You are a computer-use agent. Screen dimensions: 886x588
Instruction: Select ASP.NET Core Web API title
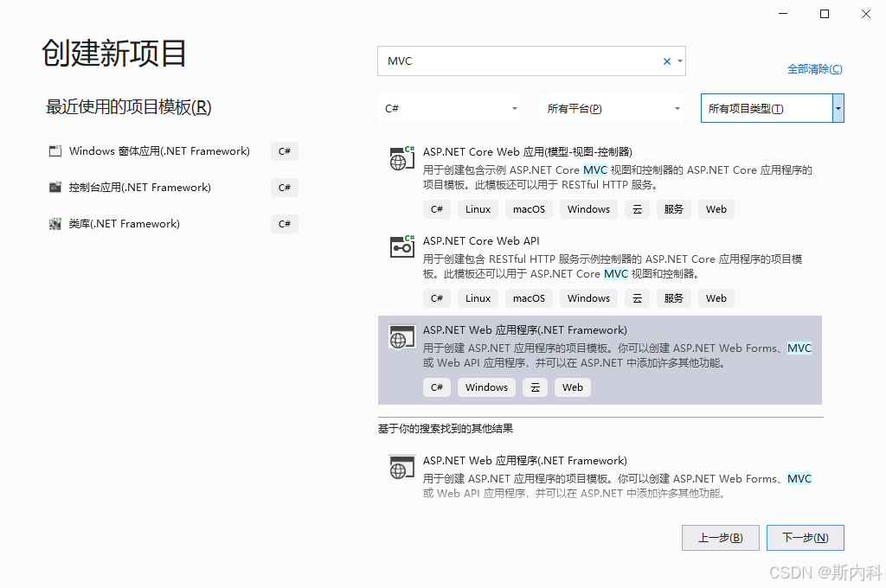click(x=481, y=241)
